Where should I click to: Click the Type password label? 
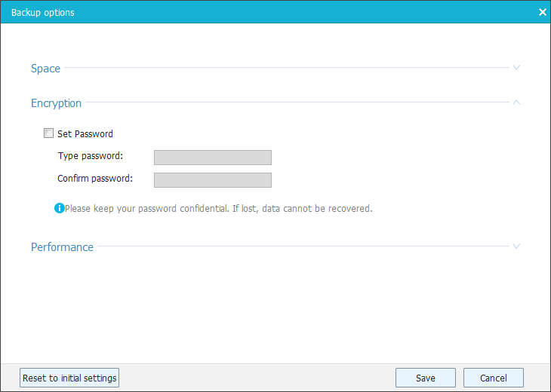click(x=90, y=156)
